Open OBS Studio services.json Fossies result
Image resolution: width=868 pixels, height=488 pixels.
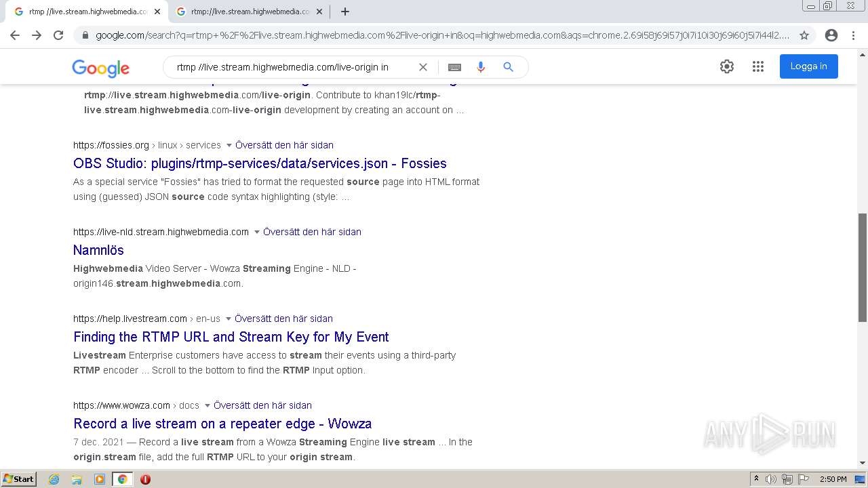coord(260,163)
